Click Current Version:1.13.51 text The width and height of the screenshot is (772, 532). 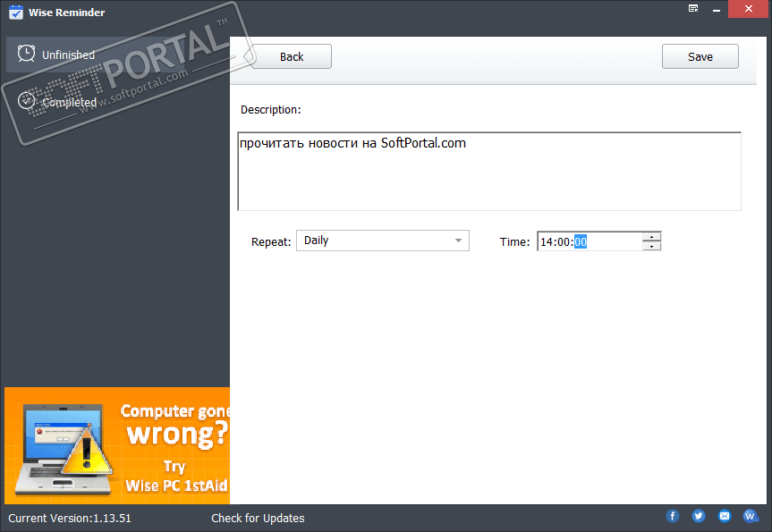click(x=70, y=519)
